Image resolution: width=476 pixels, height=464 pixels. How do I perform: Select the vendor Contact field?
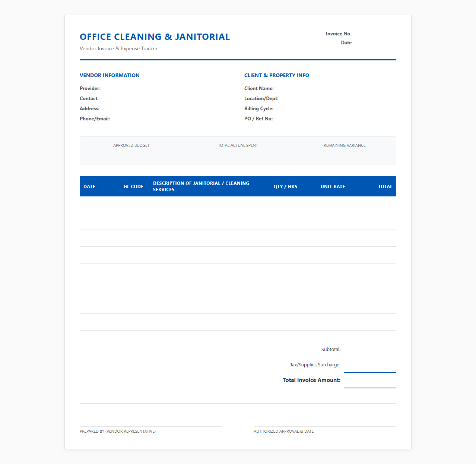tap(174, 98)
